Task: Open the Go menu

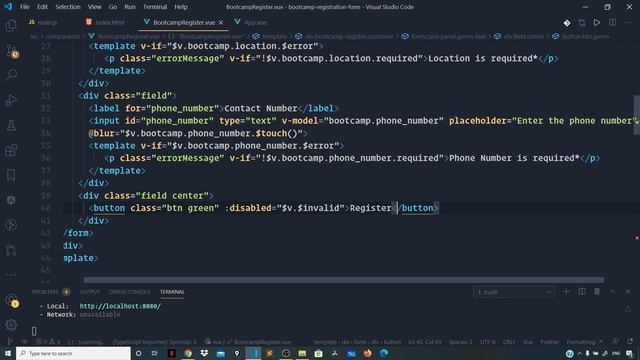Action: tap(113, 7)
